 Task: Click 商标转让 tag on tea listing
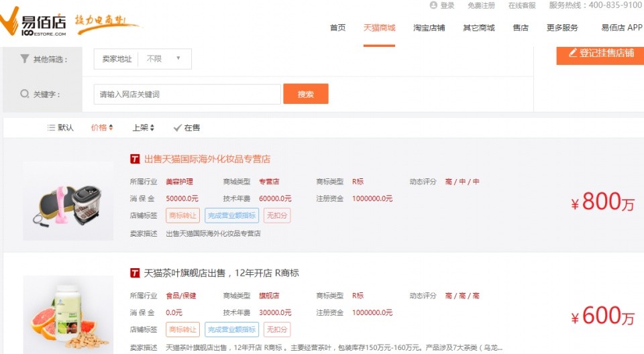pos(182,329)
